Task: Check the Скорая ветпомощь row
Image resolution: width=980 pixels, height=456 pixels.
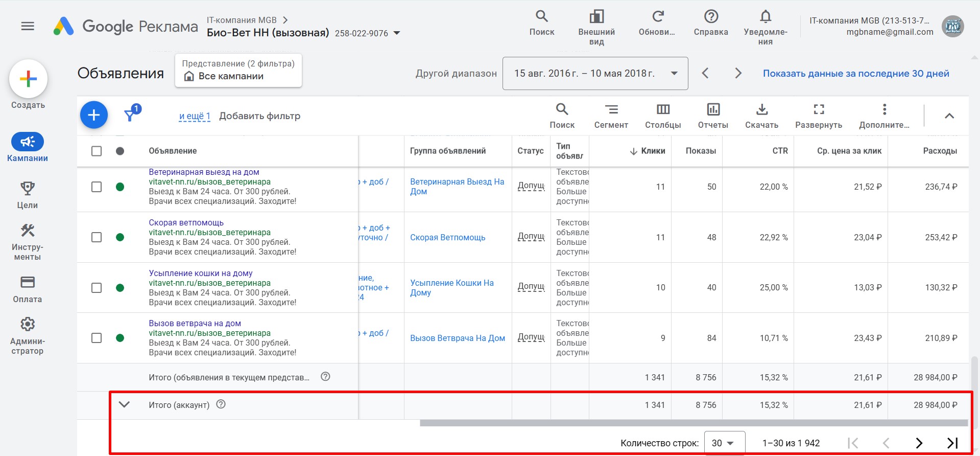Action: tap(97, 237)
